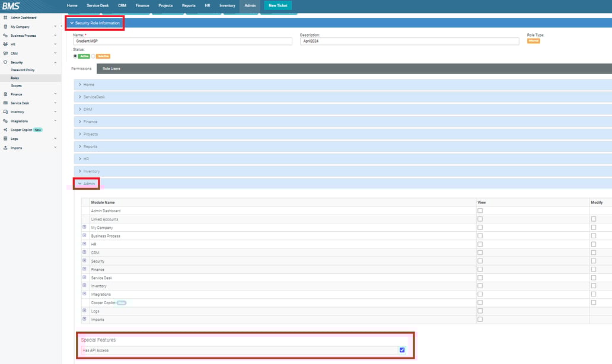Click the New Ticket button

click(x=278, y=5)
